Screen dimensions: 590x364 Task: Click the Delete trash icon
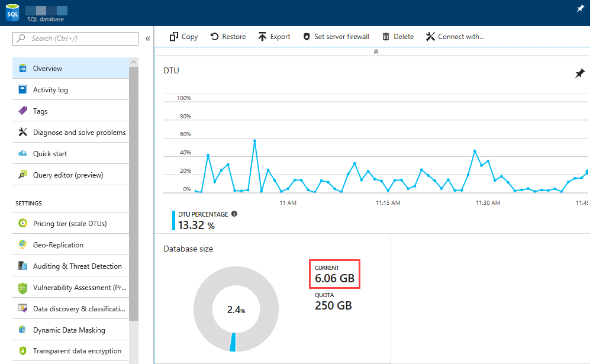(386, 37)
